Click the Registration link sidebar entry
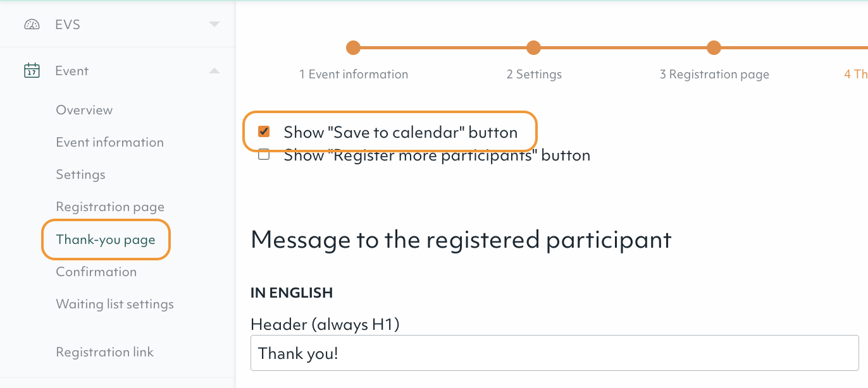Viewport: 868px width, 388px height. coord(104,352)
